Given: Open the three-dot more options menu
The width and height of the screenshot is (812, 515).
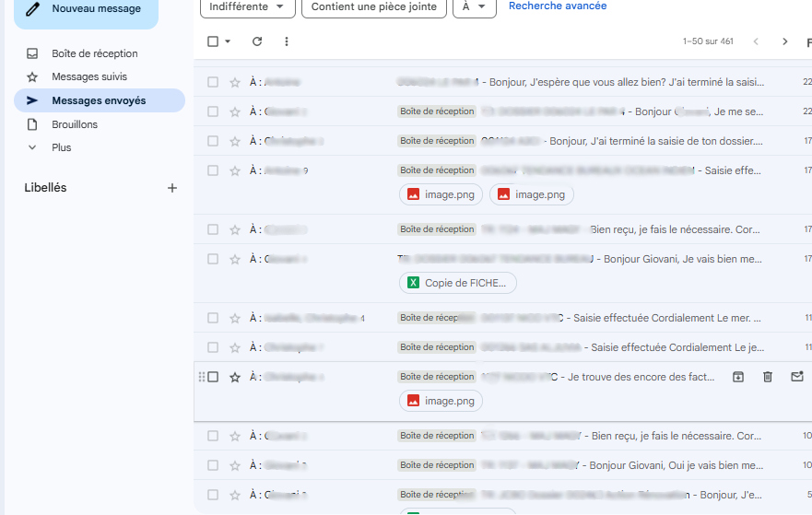Looking at the screenshot, I should point(287,41).
